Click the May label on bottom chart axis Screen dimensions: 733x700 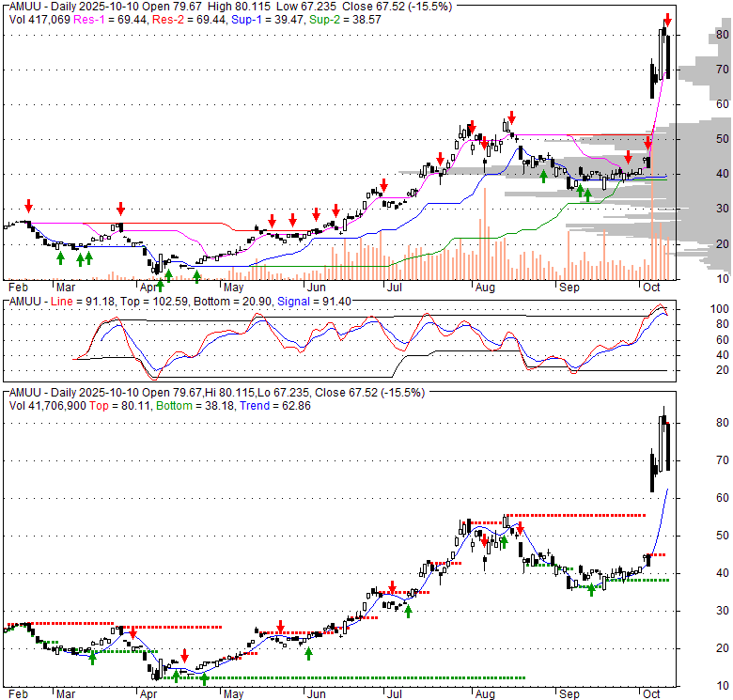pos(233,694)
